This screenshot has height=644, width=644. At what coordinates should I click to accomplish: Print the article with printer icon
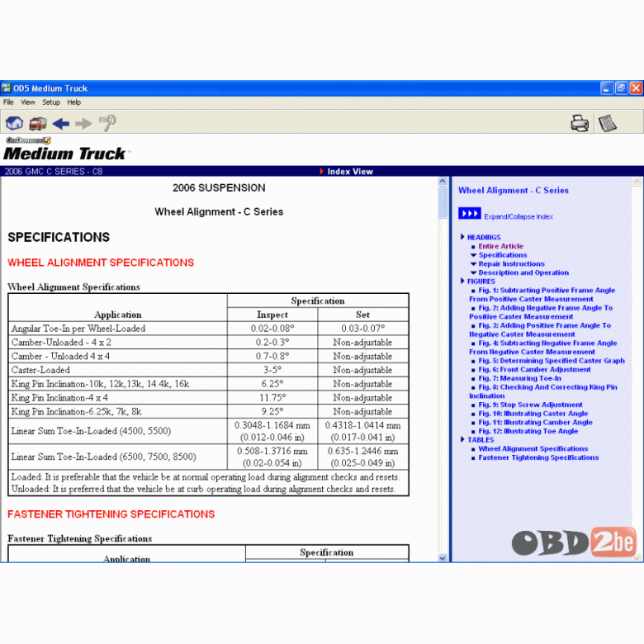[580, 123]
